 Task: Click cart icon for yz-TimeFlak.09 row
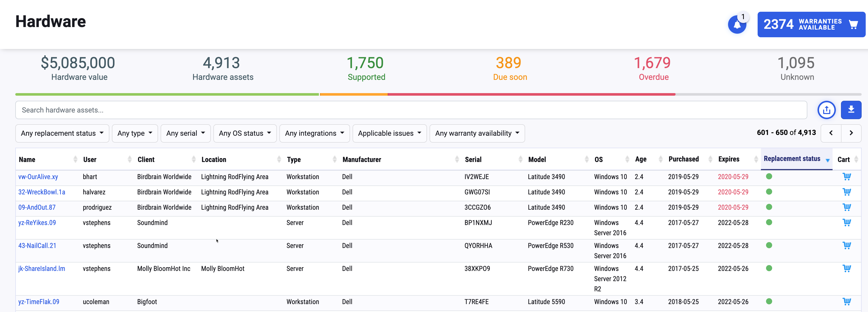point(846,301)
